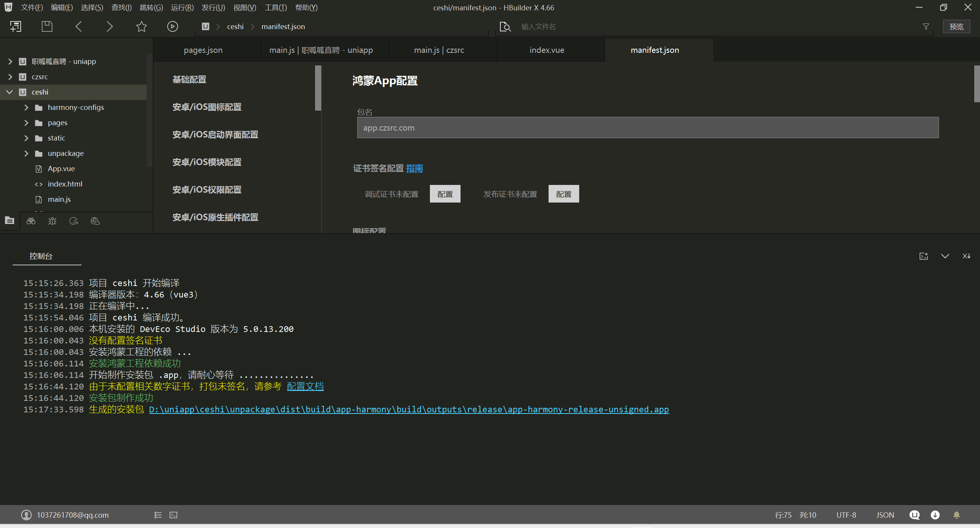This screenshot has height=528, width=980.
Task: Expand the 职呱呱直聘 - uniapp project
Action: 10,62
